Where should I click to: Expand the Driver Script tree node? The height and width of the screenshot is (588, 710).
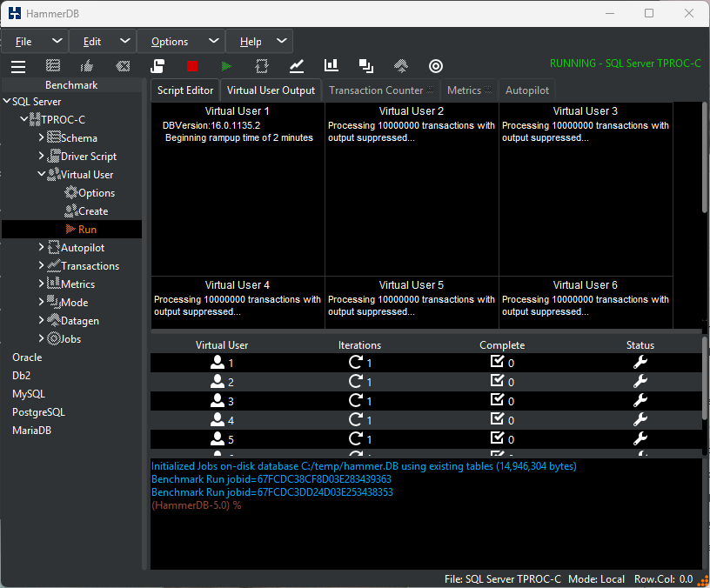pyautogui.click(x=41, y=156)
